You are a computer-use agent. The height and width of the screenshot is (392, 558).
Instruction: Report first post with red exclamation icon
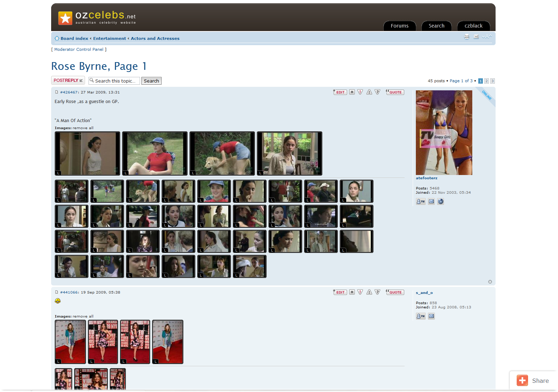(360, 92)
